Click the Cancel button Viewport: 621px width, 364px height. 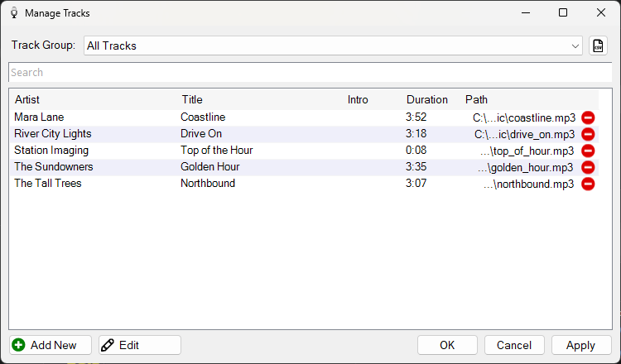[514, 345]
